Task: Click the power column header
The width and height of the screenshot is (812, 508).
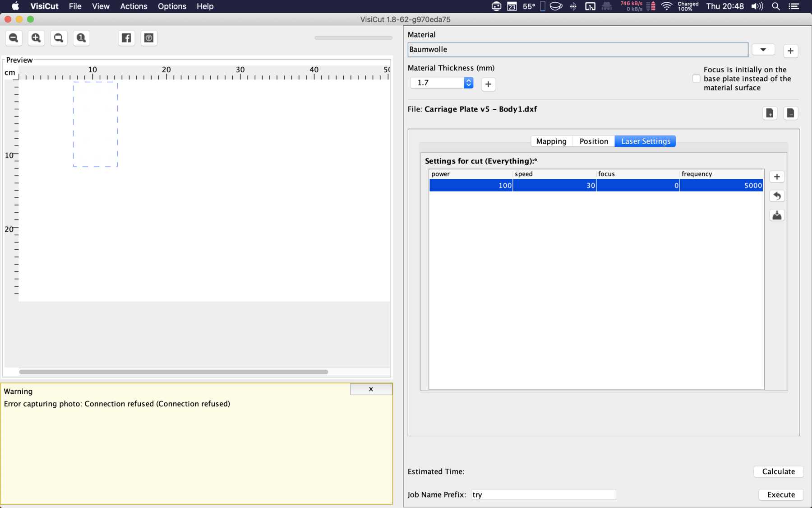Action: (x=471, y=174)
